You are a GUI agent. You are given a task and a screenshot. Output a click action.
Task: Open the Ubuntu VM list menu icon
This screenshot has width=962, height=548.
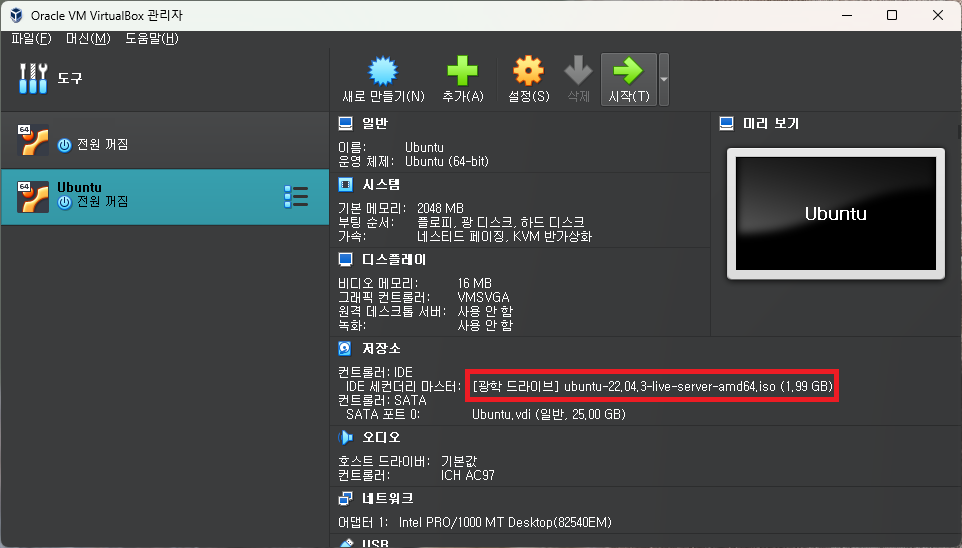coord(296,197)
